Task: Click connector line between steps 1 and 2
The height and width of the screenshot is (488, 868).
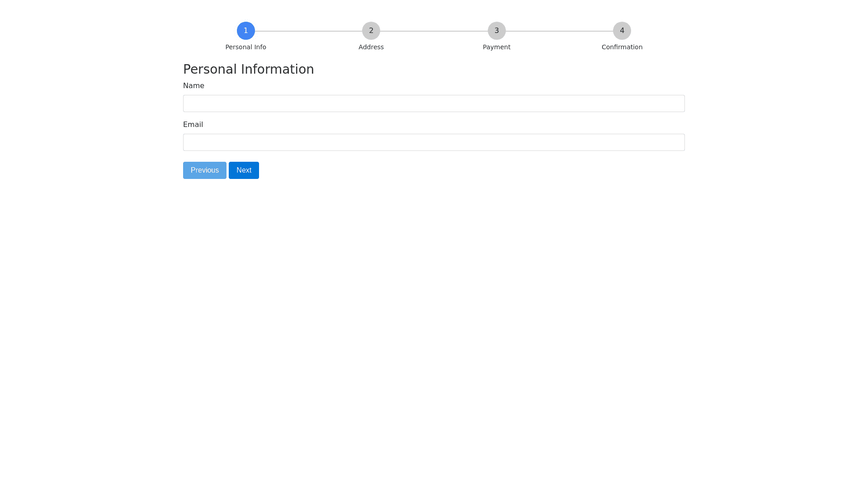Action: pos(308,31)
